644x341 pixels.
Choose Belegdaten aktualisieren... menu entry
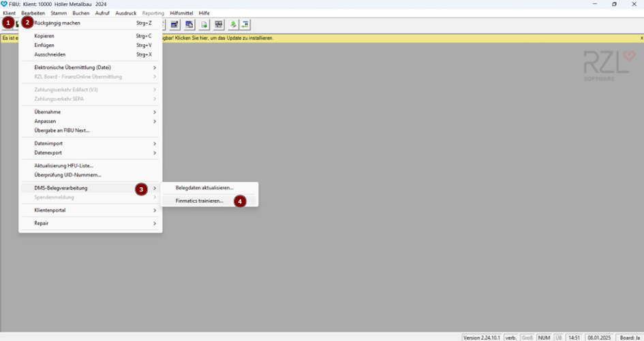point(204,188)
